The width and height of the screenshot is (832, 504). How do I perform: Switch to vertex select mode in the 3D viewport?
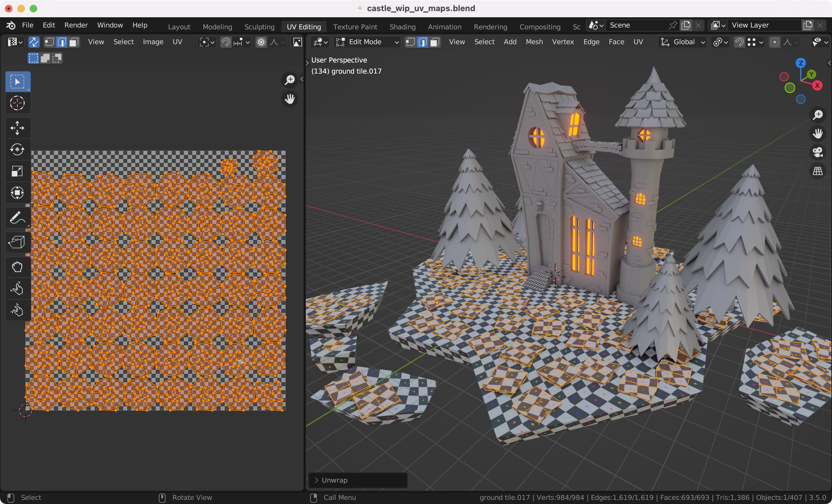pyautogui.click(x=410, y=42)
